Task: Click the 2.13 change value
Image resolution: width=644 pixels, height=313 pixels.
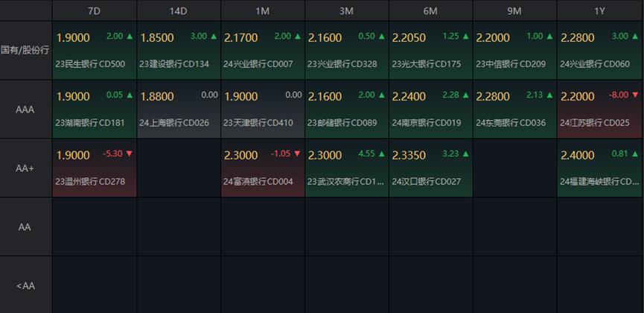Action: (x=535, y=95)
